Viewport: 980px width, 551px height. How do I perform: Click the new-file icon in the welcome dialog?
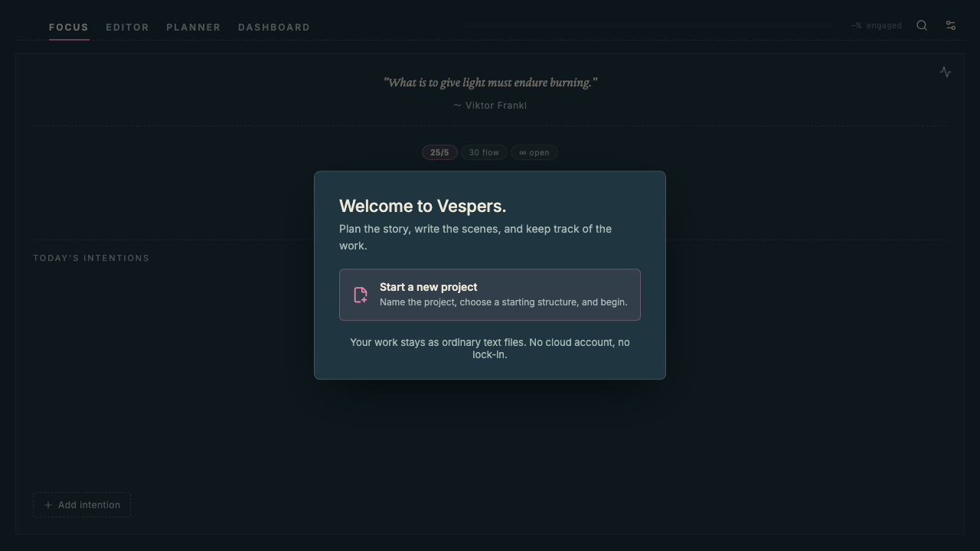(361, 295)
